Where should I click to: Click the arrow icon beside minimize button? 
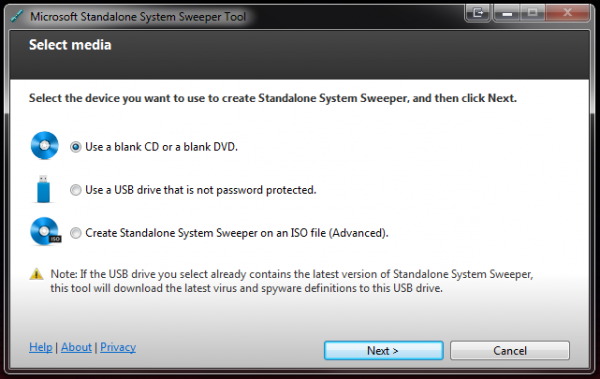click(478, 13)
